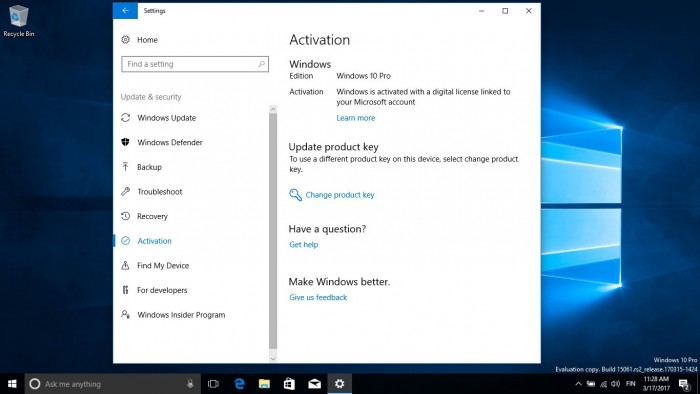Click the Windows Defender shield icon
Screen dimensions: 700x394
point(125,142)
